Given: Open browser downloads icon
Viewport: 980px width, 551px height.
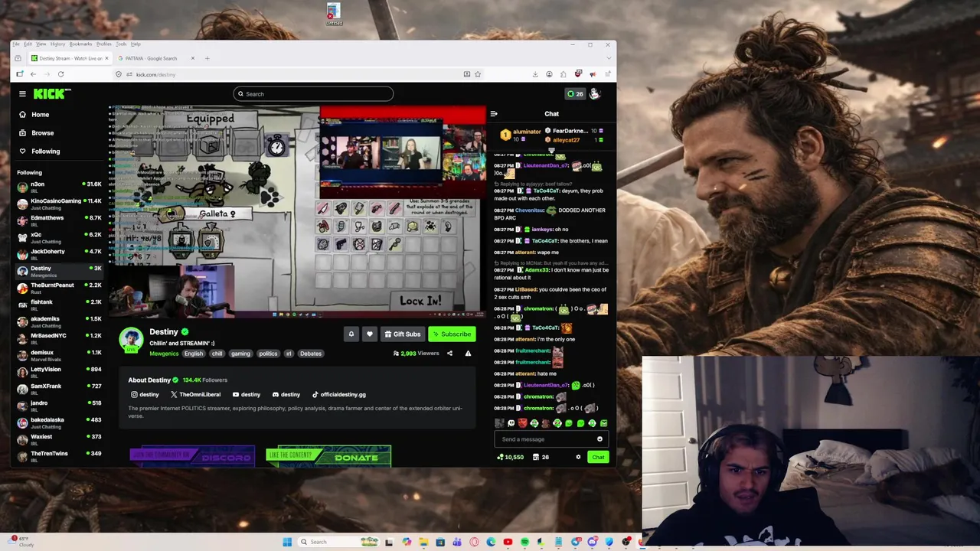Looking at the screenshot, I should (535, 74).
